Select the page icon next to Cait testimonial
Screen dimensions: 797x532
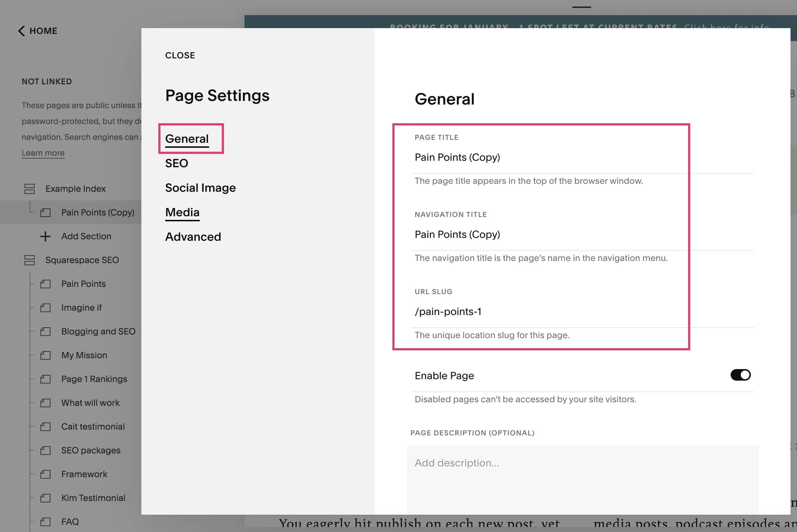[x=45, y=426]
